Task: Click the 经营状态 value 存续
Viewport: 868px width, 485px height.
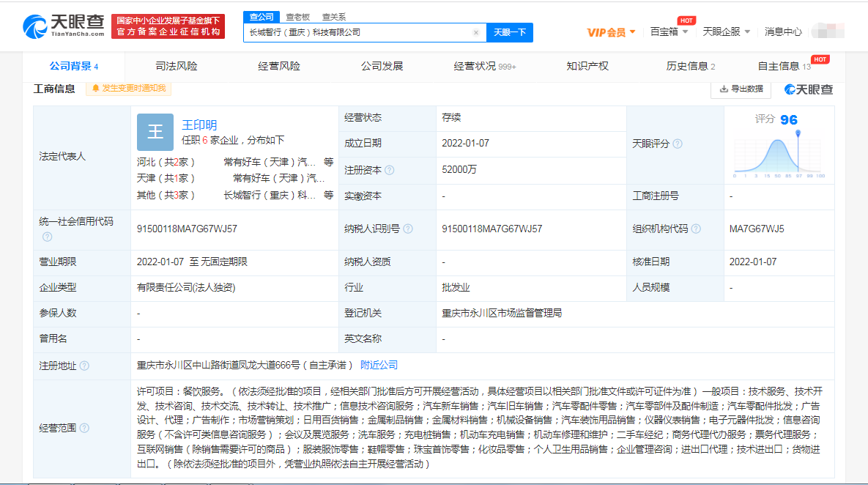Action: pyautogui.click(x=451, y=117)
